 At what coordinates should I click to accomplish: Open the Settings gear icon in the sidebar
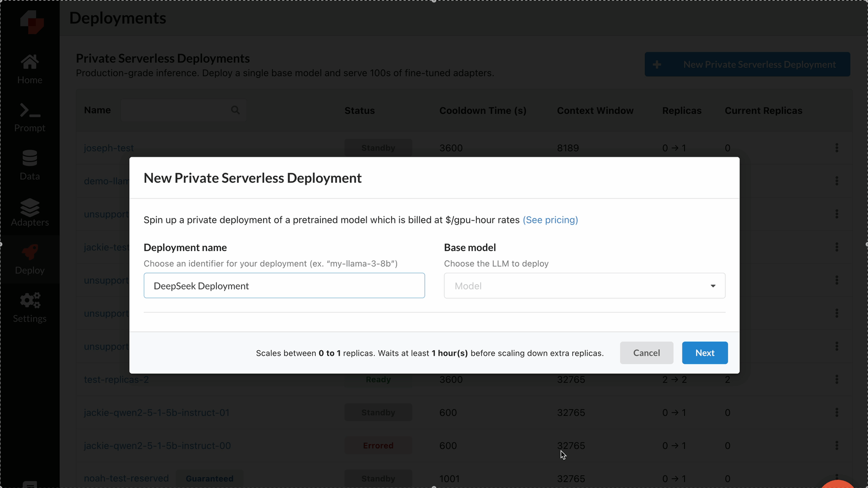click(x=29, y=300)
